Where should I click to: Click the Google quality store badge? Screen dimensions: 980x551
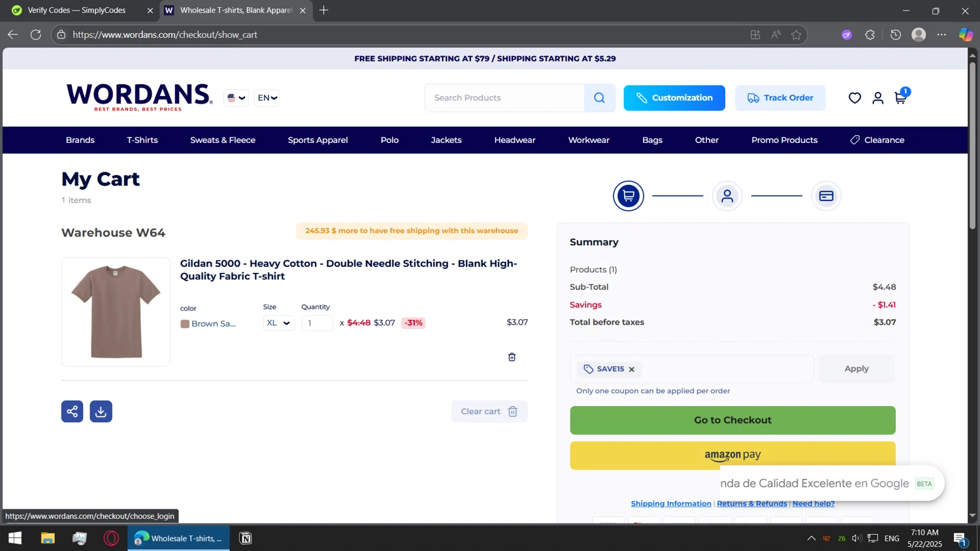tap(832, 484)
